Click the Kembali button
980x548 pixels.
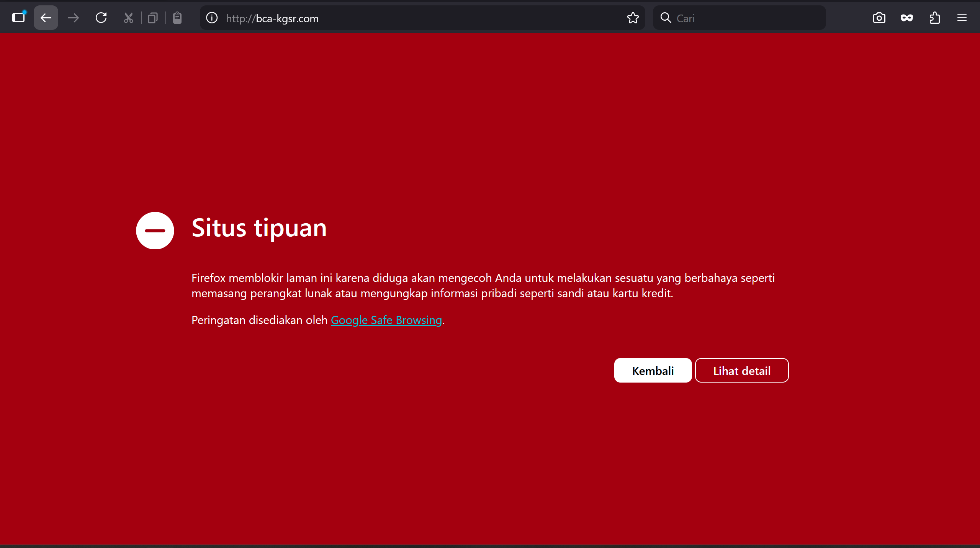point(653,370)
